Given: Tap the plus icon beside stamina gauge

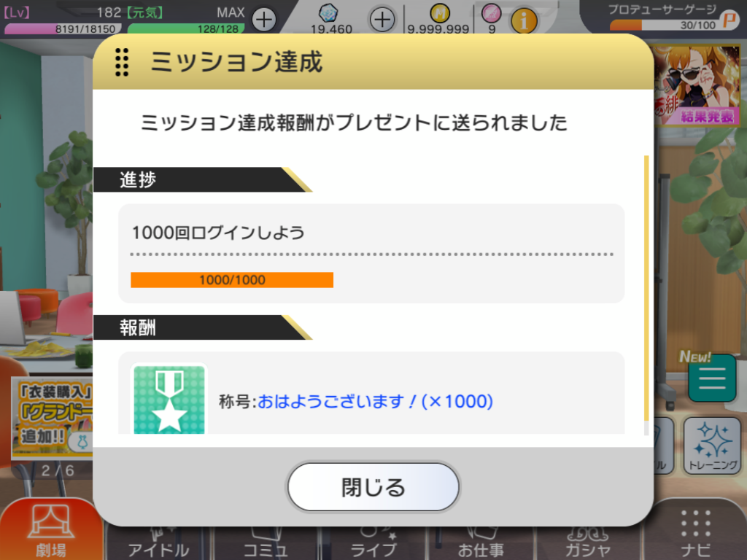Looking at the screenshot, I should point(264,20).
